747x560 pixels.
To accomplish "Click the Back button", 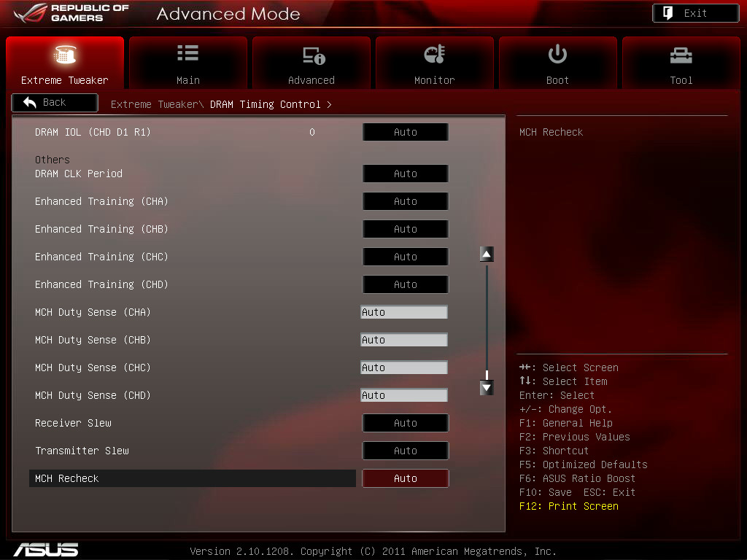I will [x=55, y=102].
